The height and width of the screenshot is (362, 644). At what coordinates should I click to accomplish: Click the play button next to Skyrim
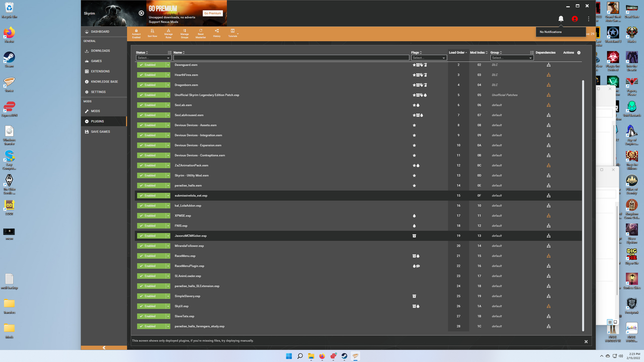click(x=141, y=13)
